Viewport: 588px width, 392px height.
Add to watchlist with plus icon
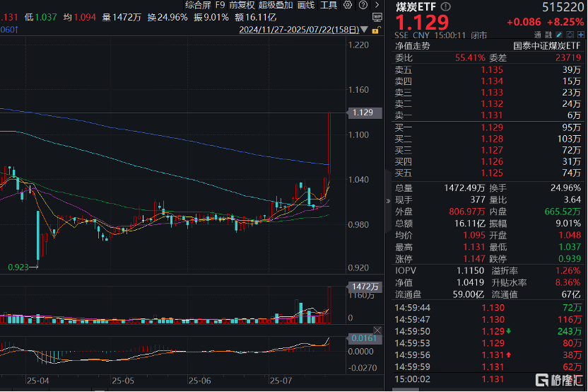point(581,35)
